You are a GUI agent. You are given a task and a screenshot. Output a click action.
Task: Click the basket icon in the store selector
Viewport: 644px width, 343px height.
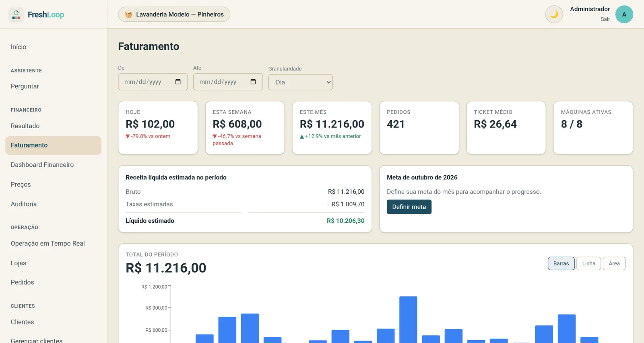click(x=129, y=14)
